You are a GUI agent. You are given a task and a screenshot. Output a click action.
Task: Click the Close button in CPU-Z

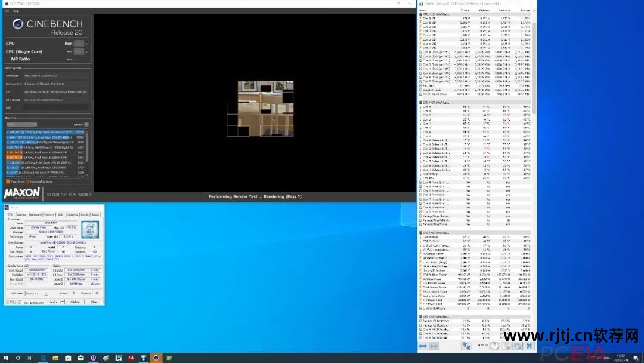94,302
